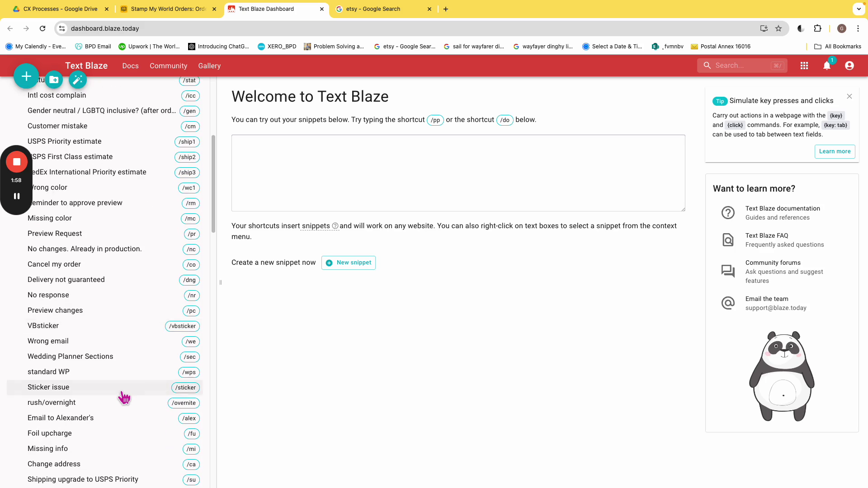Open the AI magic wand button
The height and width of the screenshot is (488, 868).
coord(78,80)
